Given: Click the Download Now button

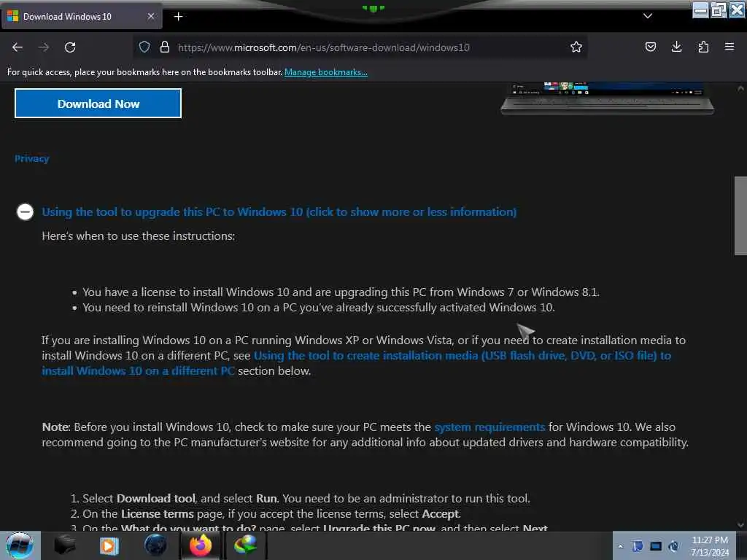Looking at the screenshot, I should point(98,104).
